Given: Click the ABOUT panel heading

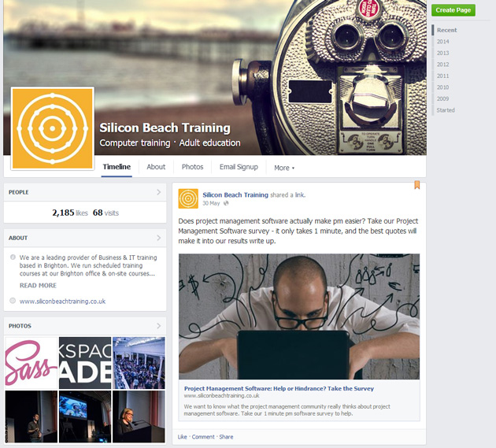Looking at the screenshot, I should pyautogui.click(x=18, y=238).
